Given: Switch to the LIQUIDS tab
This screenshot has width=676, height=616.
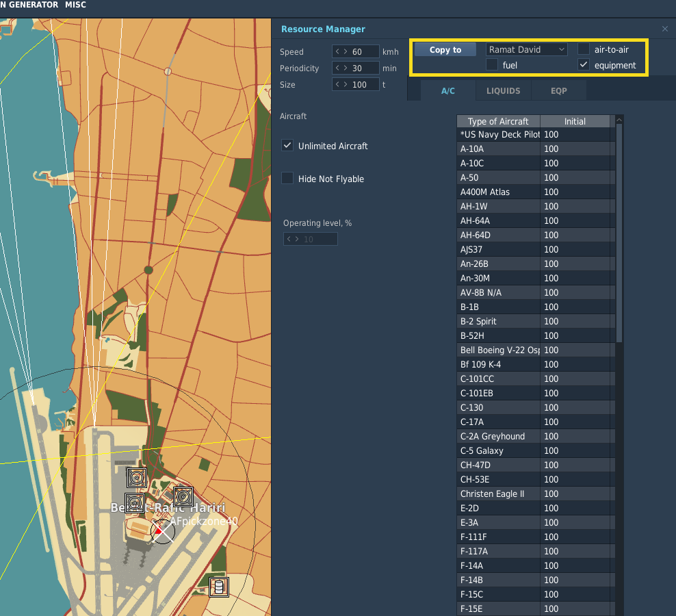Looking at the screenshot, I should (x=503, y=90).
